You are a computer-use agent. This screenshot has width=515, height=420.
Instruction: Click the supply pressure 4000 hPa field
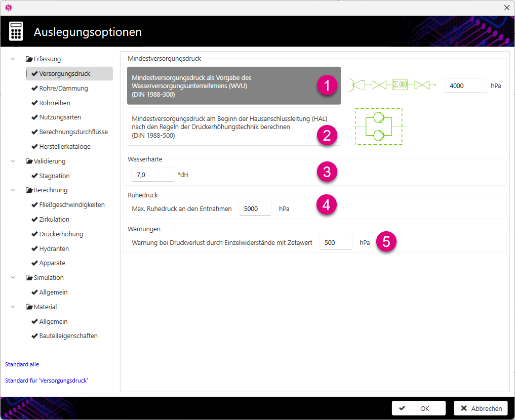pyautogui.click(x=465, y=86)
